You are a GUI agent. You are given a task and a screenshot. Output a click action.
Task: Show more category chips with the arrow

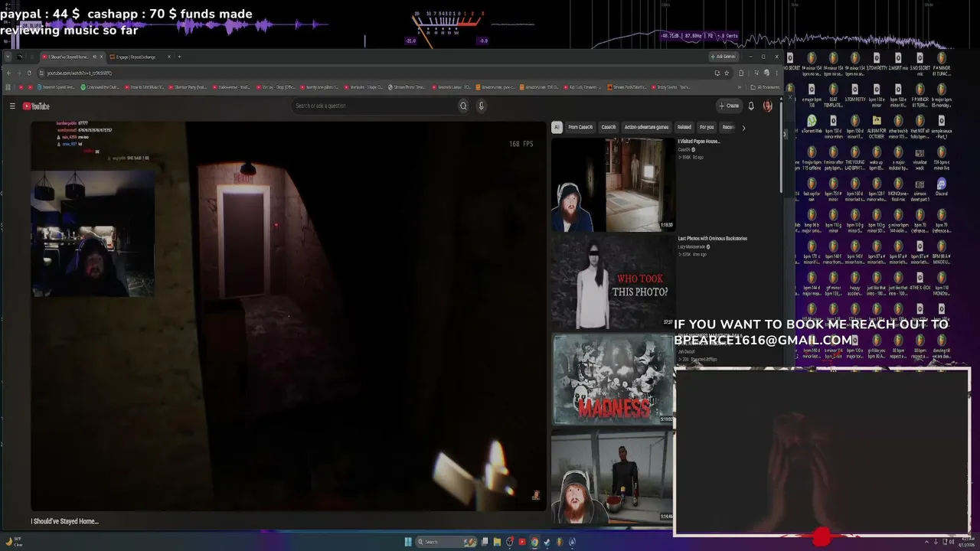tap(743, 128)
